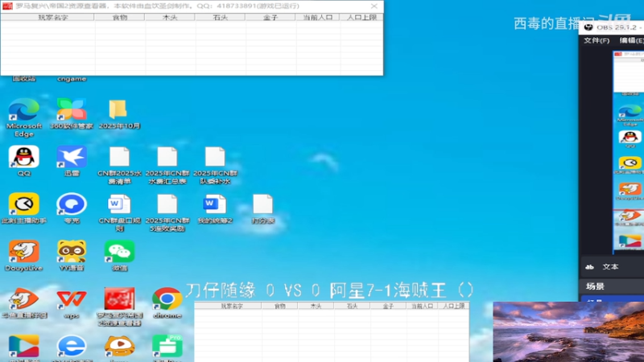This screenshot has width=644, height=362.
Task: Close the resource viewer window
Action: point(374,6)
